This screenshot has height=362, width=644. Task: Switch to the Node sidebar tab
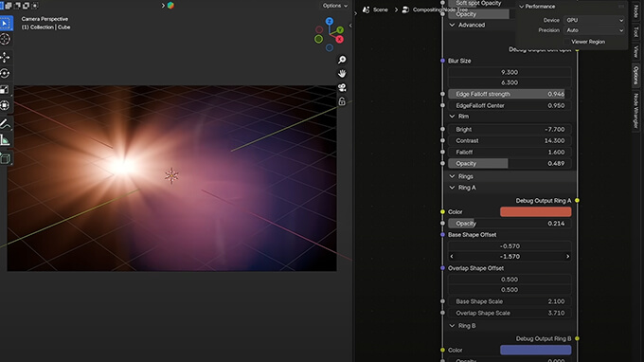point(635,11)
